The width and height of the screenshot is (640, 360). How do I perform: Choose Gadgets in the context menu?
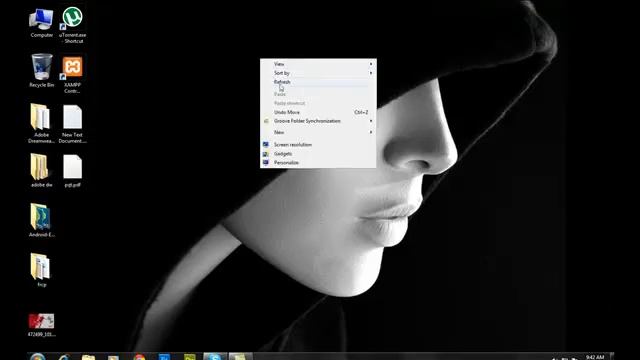pos(318,154)
